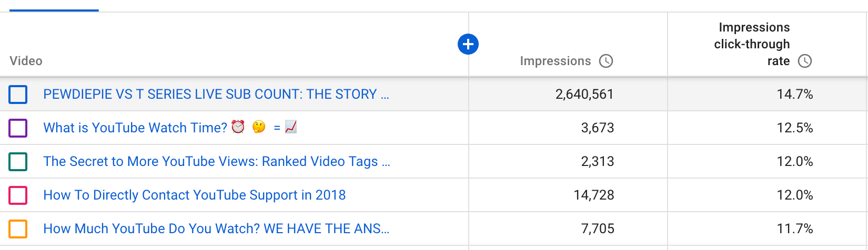This screenshot has height=250, width=868.
Task: Sort by the Impressions column header
Action: pos(555,61)
